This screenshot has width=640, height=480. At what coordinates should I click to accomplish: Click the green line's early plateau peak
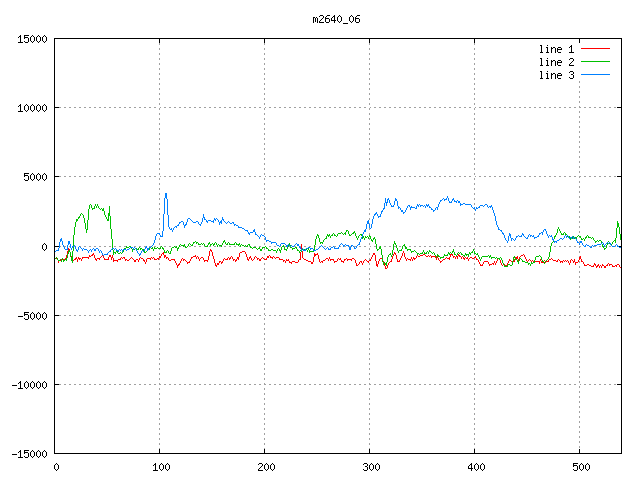tap(93, 205)
